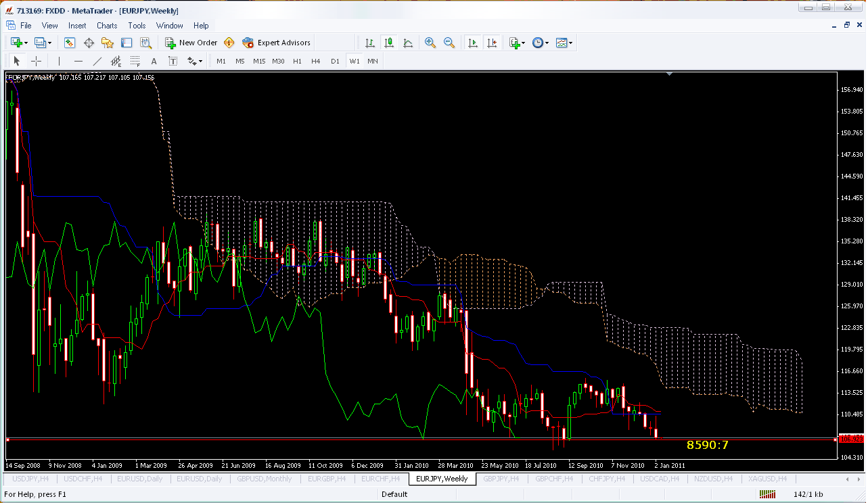Open the chart Templates icon
This screenshot has width=868, height=503.
[561, 43]
